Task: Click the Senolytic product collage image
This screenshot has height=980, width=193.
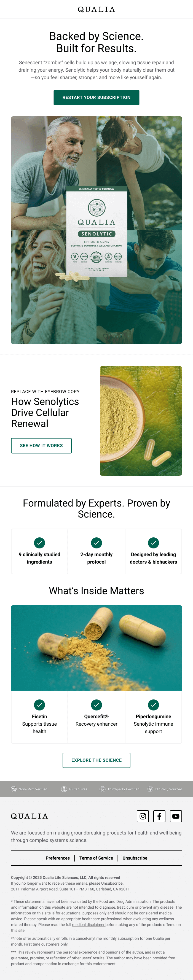Action: (96, 230)
